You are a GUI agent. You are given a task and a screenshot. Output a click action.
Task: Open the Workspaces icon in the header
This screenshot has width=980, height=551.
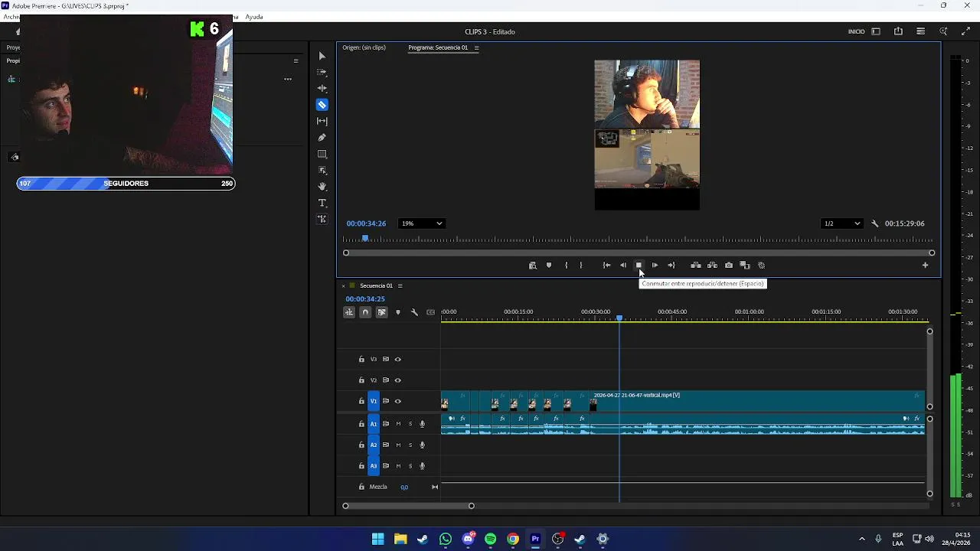[x=876, y=31]
